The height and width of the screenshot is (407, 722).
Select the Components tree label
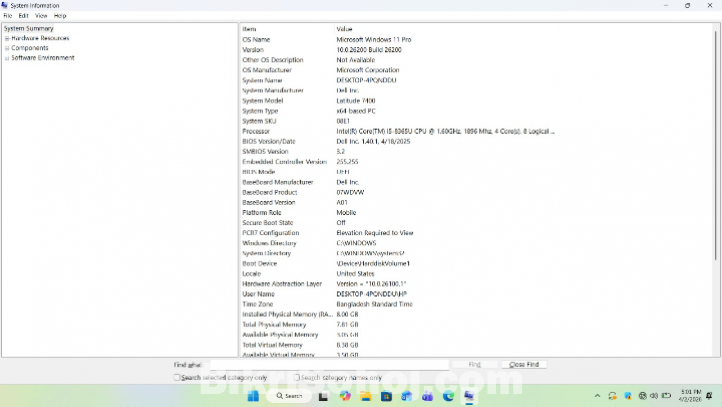pos(29,48)
